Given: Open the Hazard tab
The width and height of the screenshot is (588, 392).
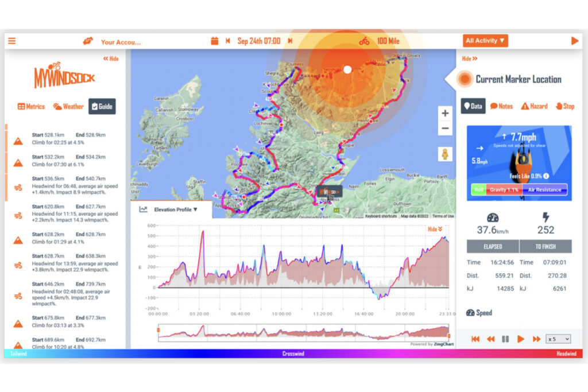Looking at the screenshot, I should point(535,106).
